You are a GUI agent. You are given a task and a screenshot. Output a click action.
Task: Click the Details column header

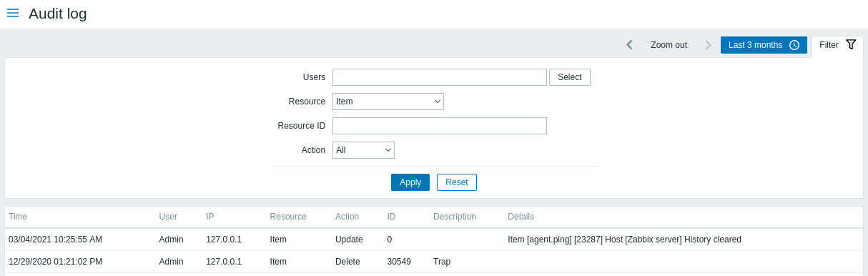coord(521,217)
